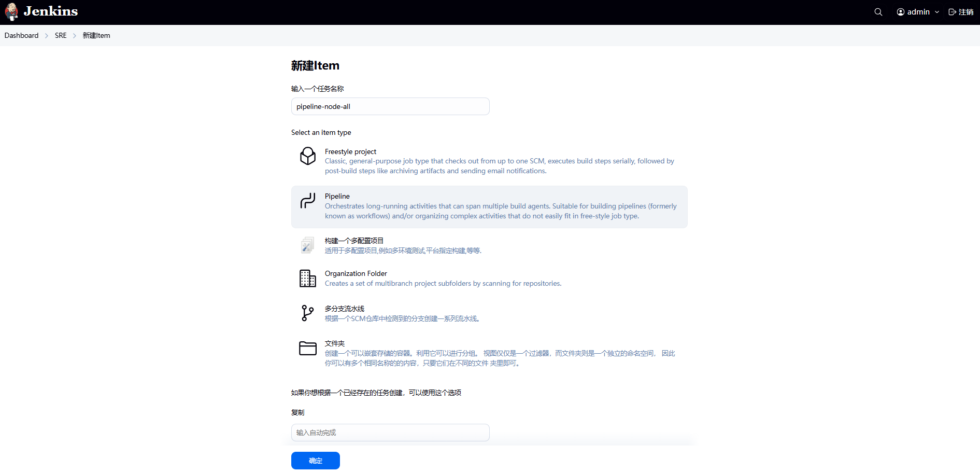Click the blue 确定 button
The image size is (980, 472).
[316, 461]
